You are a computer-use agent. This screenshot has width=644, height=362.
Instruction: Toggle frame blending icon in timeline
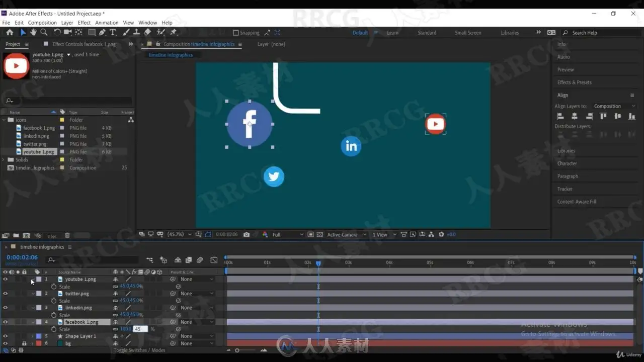coord(189,260)
